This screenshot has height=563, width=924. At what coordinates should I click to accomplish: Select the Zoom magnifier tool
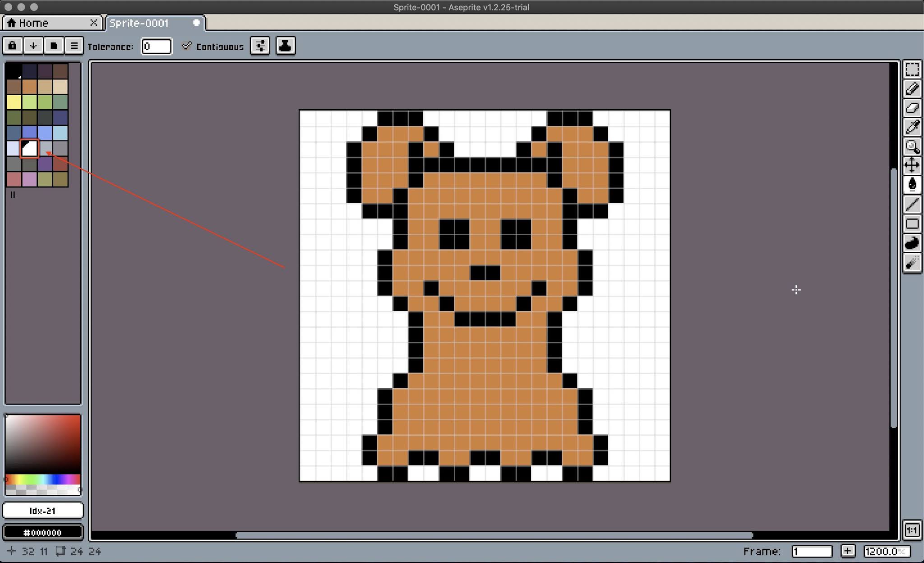click(912, 147)
